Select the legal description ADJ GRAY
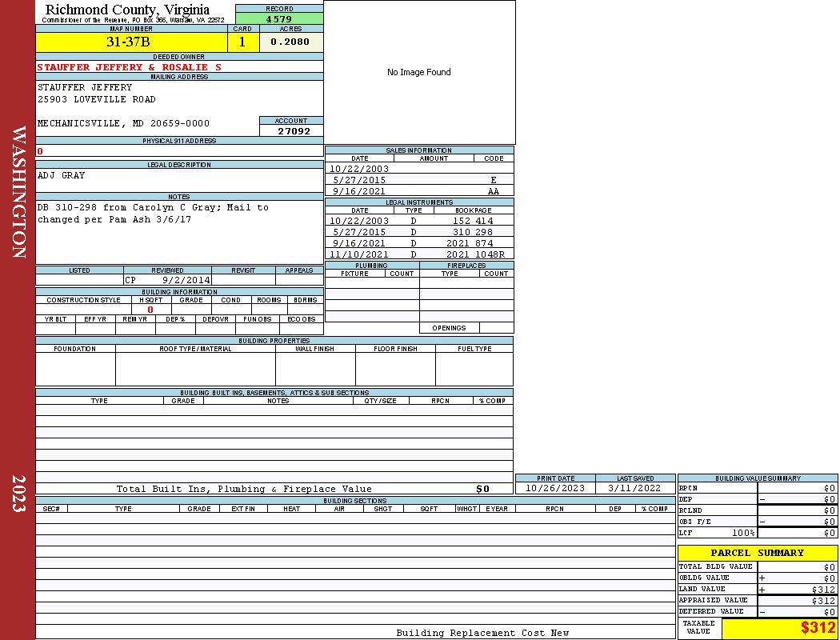This screenshot has height=640, width=840. point(62,175)
